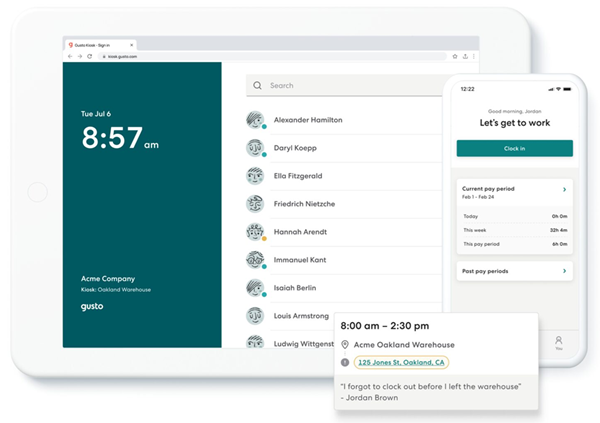
Task: Choose Immanuel Kant from the list
Action: pos(300,260)
